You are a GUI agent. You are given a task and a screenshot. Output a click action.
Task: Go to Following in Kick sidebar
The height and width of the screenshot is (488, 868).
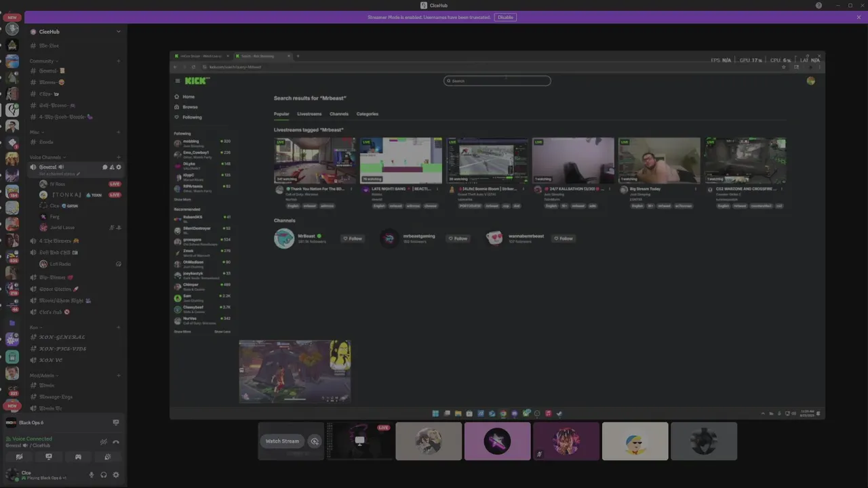pyautogui.click(x=188, y=117)
